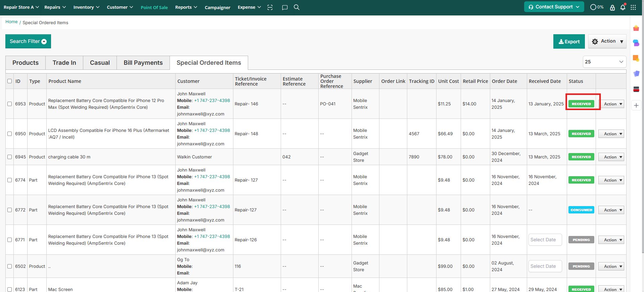The width and height of the screenshot is (644, 292).
Task: Open the Customer menu
Action: point(120,7)
